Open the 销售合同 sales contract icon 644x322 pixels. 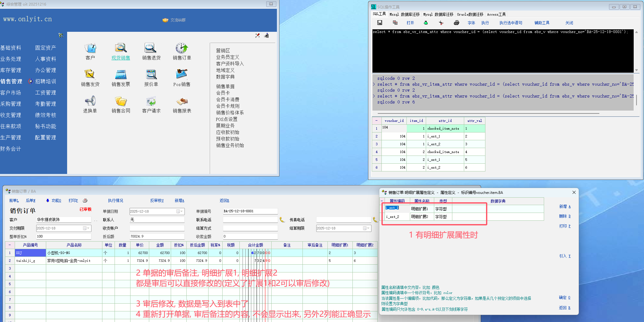120,102
